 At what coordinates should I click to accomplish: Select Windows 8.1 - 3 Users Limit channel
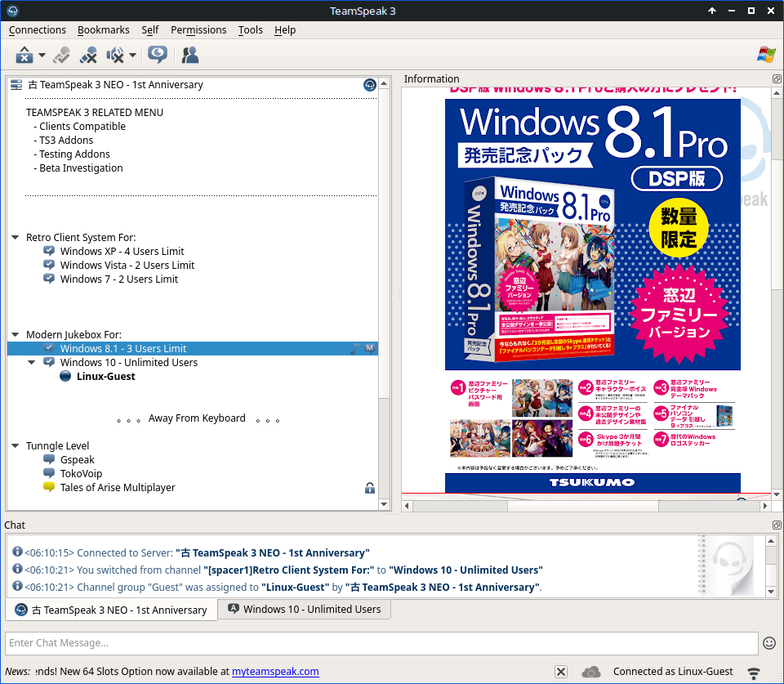[x=193, y=348]
